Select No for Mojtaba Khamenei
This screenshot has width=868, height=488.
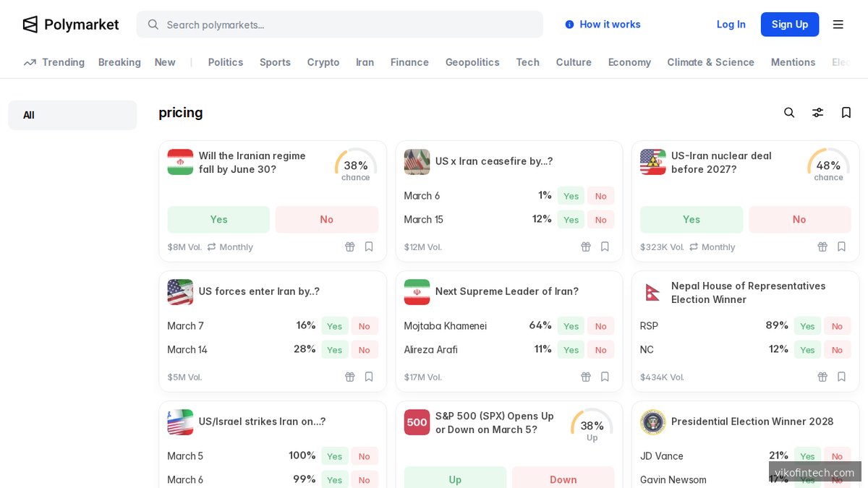tap(600, 326)
